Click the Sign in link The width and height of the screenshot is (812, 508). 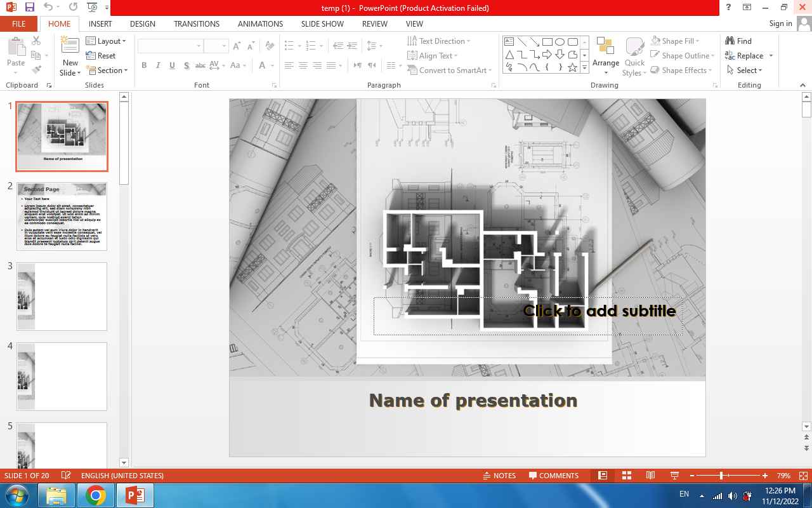pos(780,23)
